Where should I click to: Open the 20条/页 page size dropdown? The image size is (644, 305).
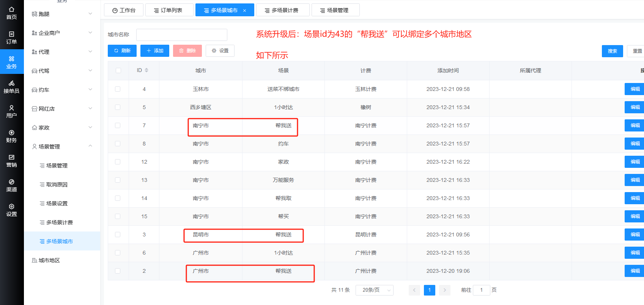click(375, 290)
